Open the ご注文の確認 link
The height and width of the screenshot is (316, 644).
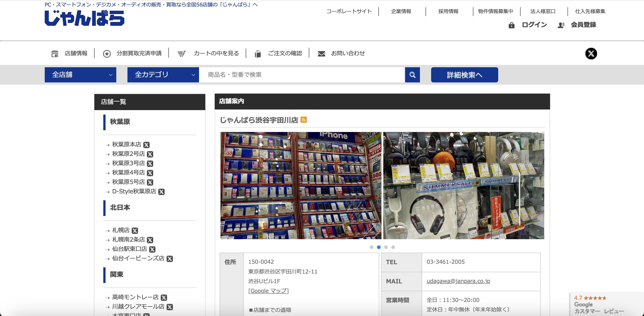[x=285, y=53]
